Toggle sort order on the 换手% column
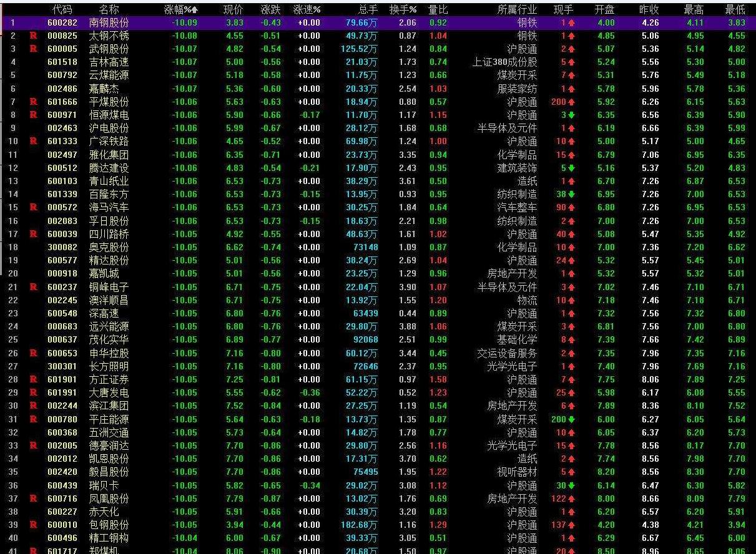 click(x=403, y=9)
